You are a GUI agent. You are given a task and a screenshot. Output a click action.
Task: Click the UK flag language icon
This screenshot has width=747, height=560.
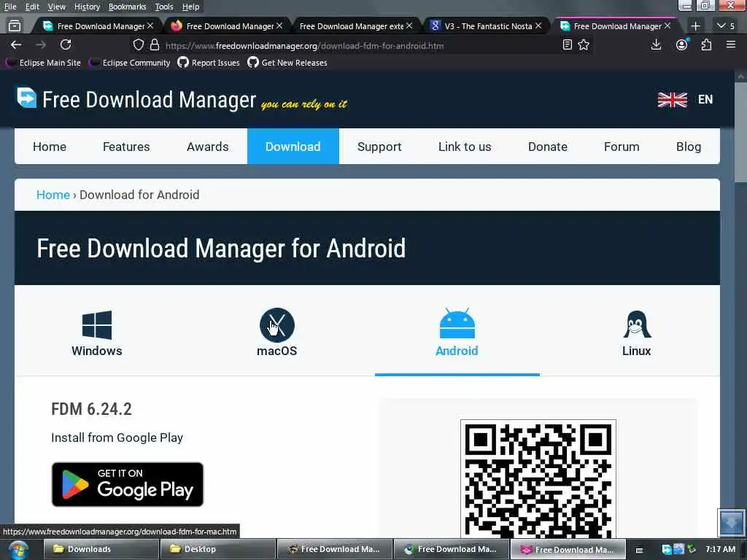672,99
